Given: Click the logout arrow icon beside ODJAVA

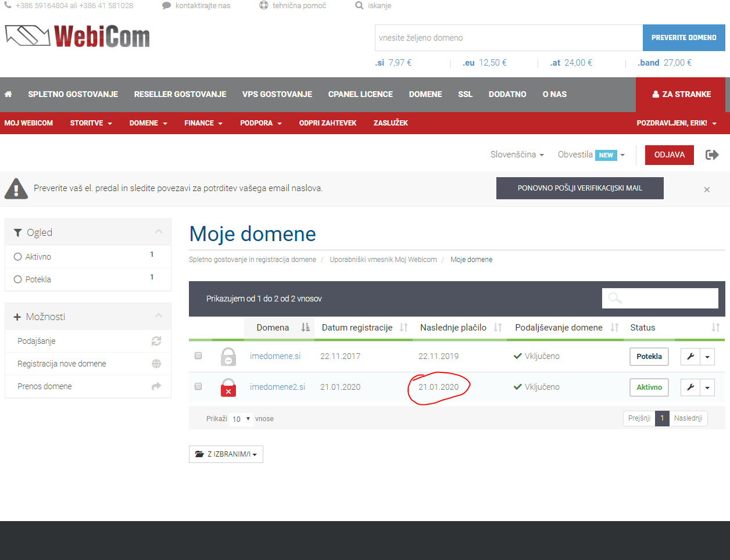Looking at the screenshot, I should (712, 155).
